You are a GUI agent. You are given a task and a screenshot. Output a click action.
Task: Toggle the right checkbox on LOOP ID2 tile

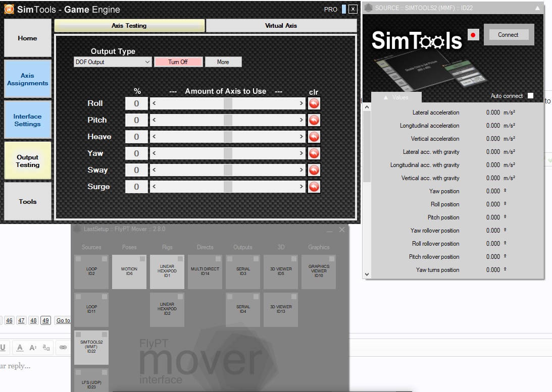point(105,259)
